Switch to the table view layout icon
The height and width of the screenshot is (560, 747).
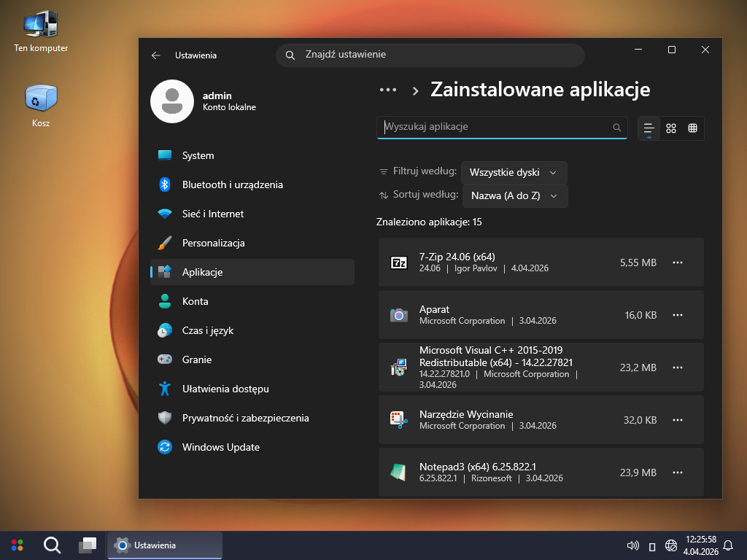tap(692, 128)
